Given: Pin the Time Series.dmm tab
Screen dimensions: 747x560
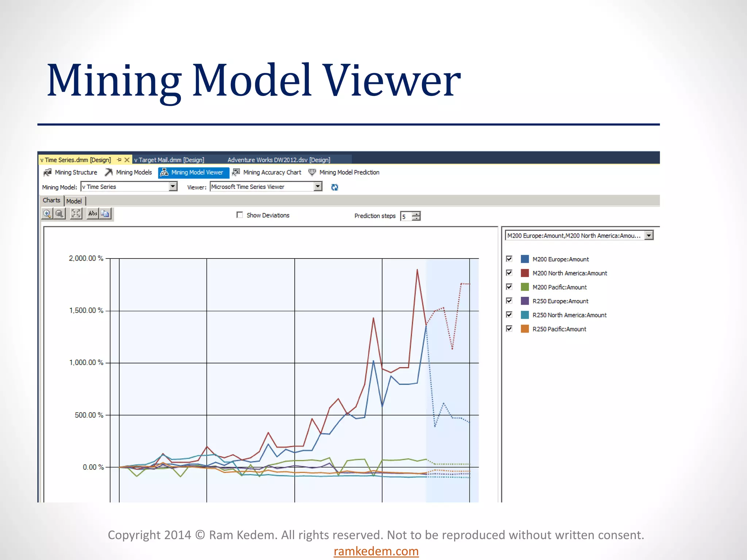Looking at the screenshot, I should pos(119,160).
